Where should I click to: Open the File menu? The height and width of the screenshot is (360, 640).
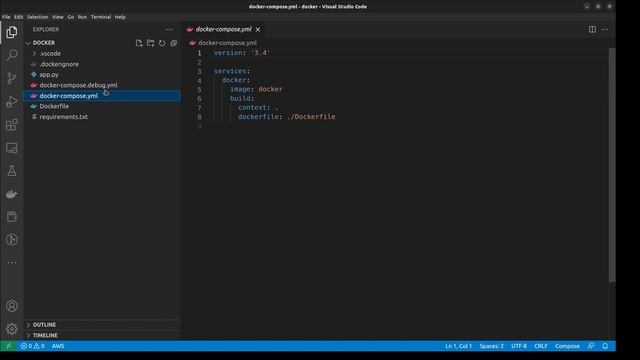tap(6, 17)
